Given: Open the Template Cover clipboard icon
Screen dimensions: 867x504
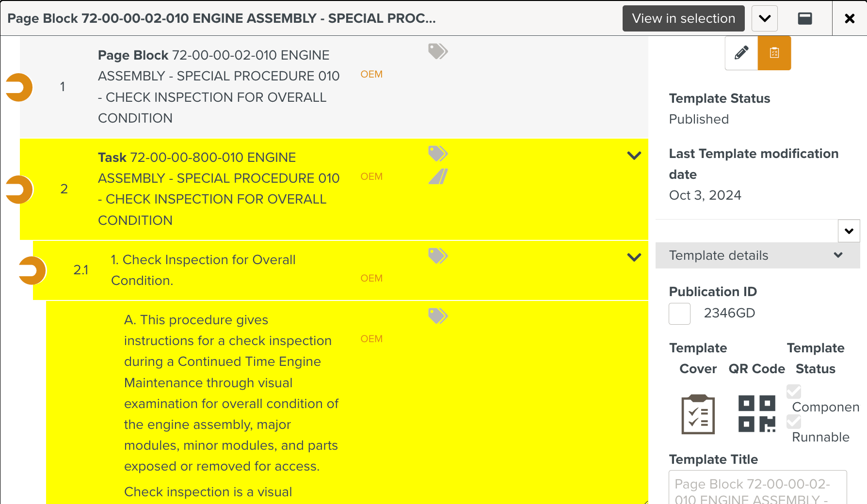Looking at the screenshot, I should tap(698, 414).
